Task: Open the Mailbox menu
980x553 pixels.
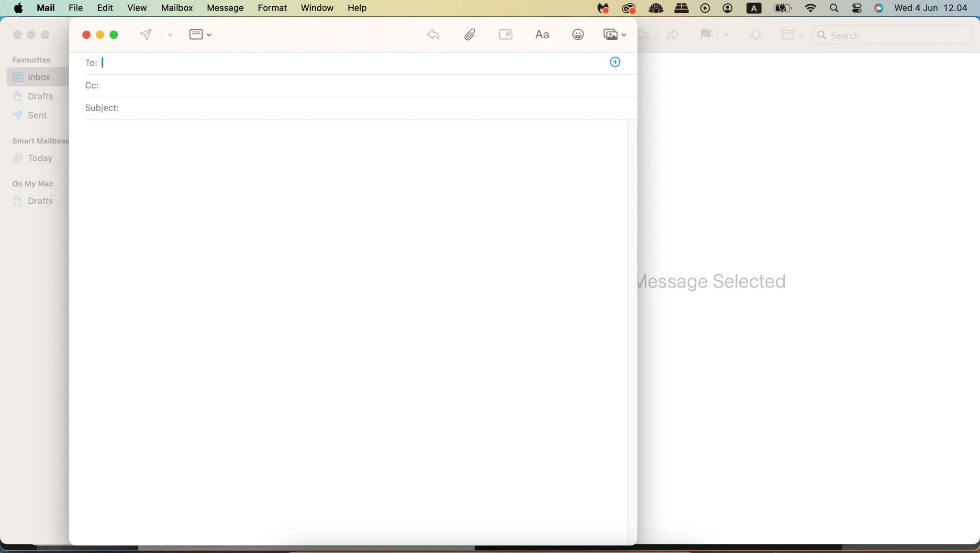Action: coord(177,8)
